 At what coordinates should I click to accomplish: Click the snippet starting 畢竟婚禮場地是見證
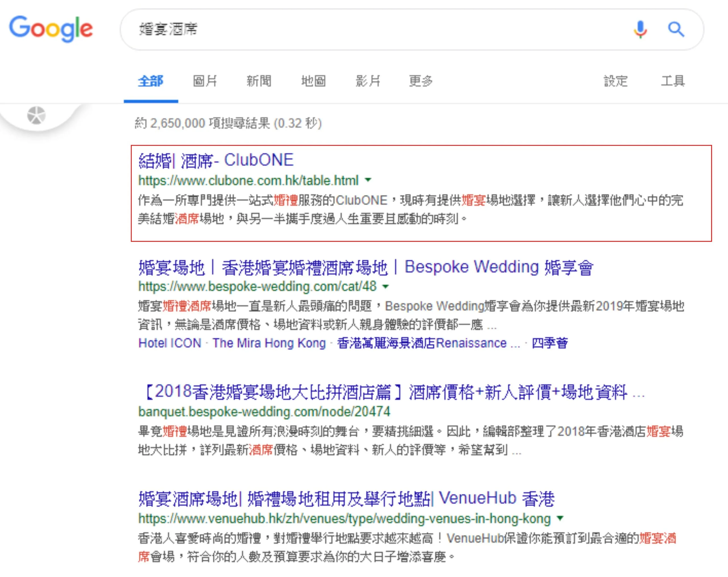[411, 440]
